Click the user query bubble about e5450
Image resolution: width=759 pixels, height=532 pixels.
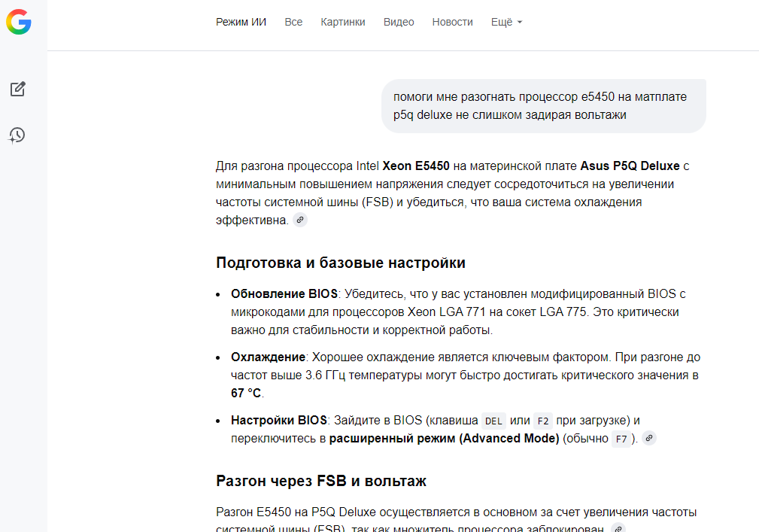point(544,106)
